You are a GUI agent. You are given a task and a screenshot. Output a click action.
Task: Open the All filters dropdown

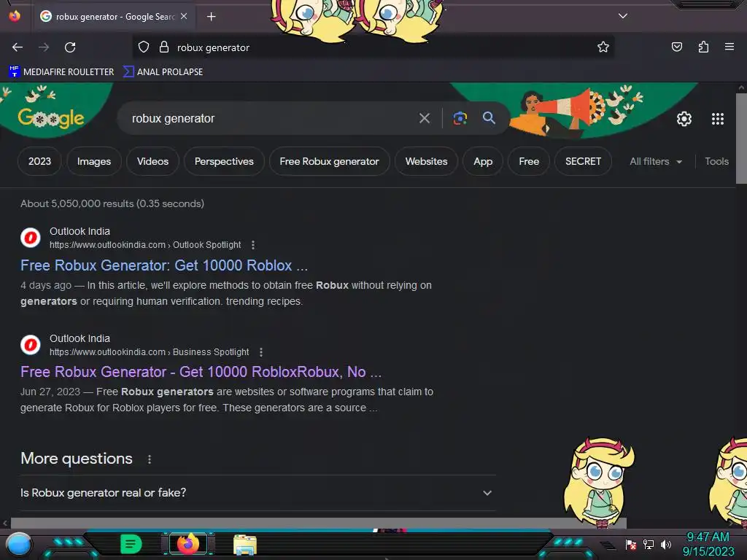656,161
